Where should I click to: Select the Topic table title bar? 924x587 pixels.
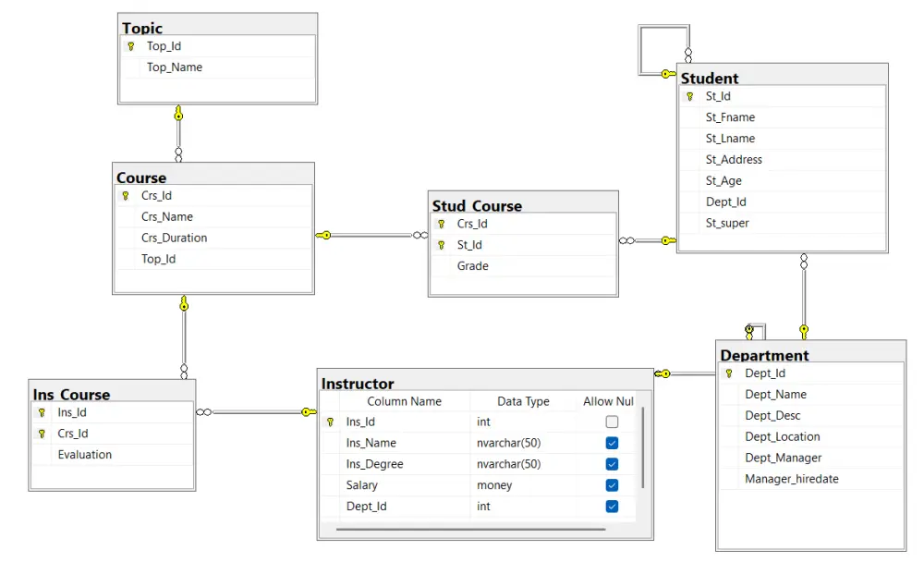click(217, 25)
